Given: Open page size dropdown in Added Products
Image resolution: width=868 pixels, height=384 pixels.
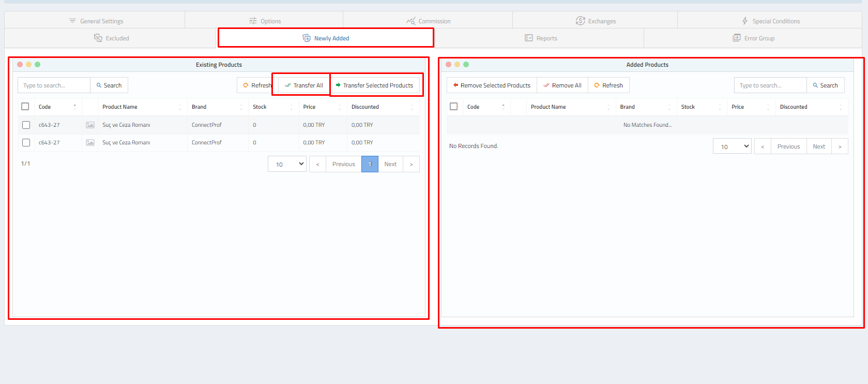Looking at the screenshot, I should [732, 146].
